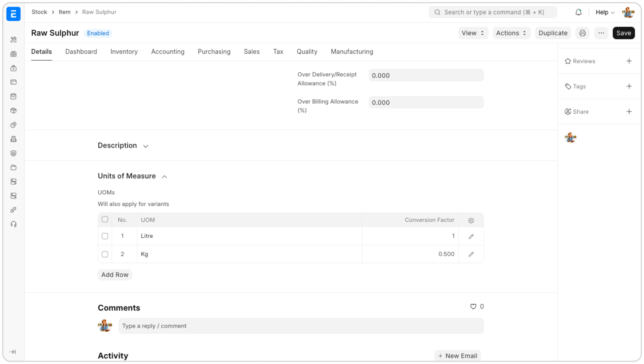Click the comment reply field
The image size is (644, 364).
pyautogui.click(x=301, y=326)
